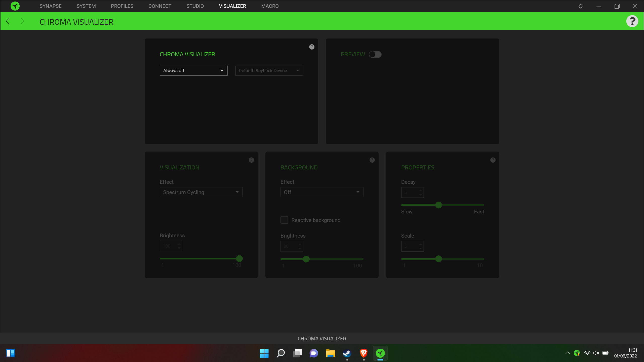The height and width of the screenshot is (362, 644).
Task: Open Steam from the taskbar
Action: 347,353
